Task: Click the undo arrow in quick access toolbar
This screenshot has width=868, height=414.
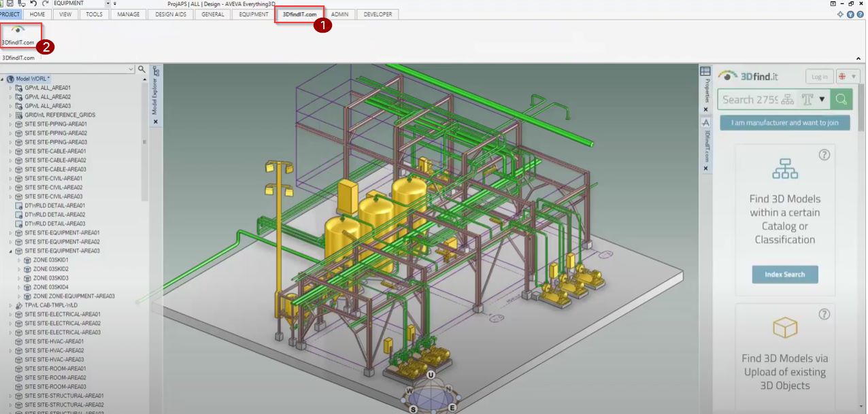Action: 33,3
